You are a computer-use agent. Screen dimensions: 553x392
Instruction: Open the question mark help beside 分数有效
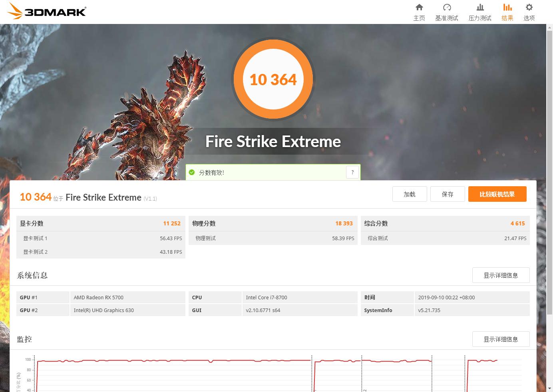tap(352, 172)
